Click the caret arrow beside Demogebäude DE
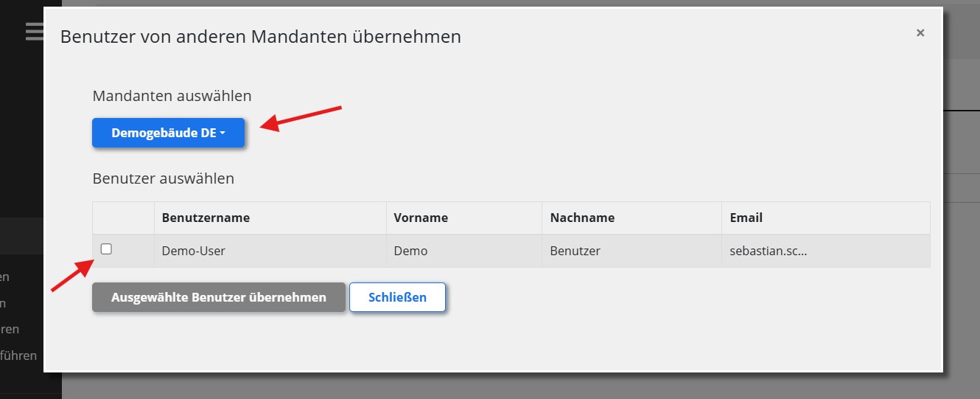Screen dimensions: 980x399 tap(223, 133)
